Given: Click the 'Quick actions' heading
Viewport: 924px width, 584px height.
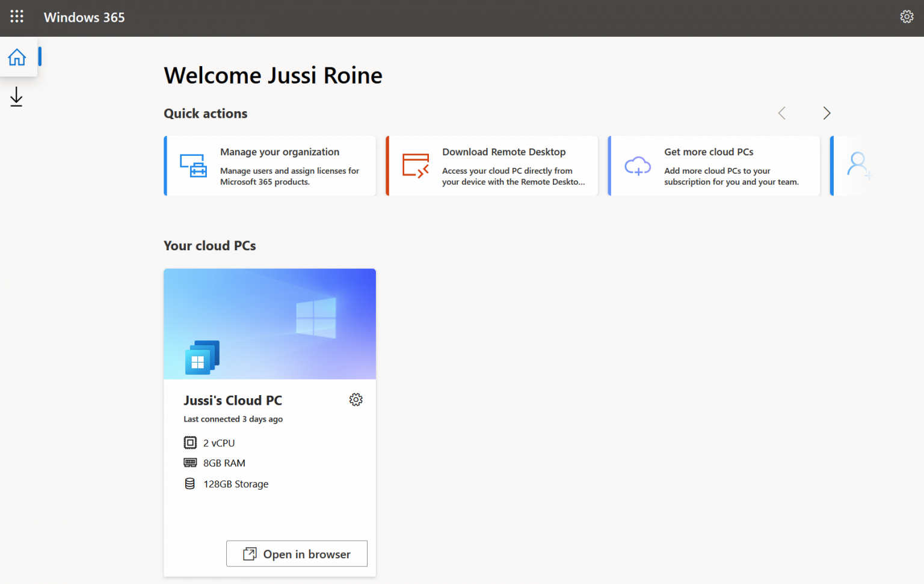Looking at the screenshot, I should (206, 114).
